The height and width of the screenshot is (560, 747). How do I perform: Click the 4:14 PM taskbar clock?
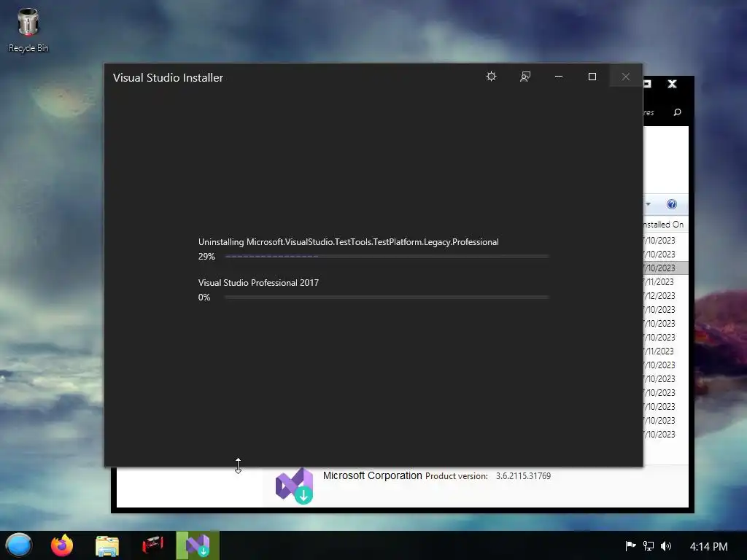(708, 547)
